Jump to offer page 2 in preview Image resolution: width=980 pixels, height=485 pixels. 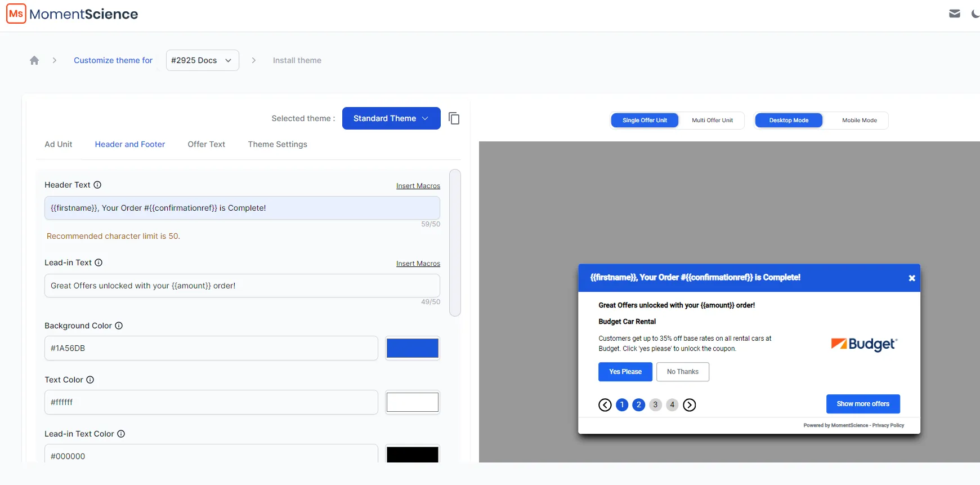(639, 405)
